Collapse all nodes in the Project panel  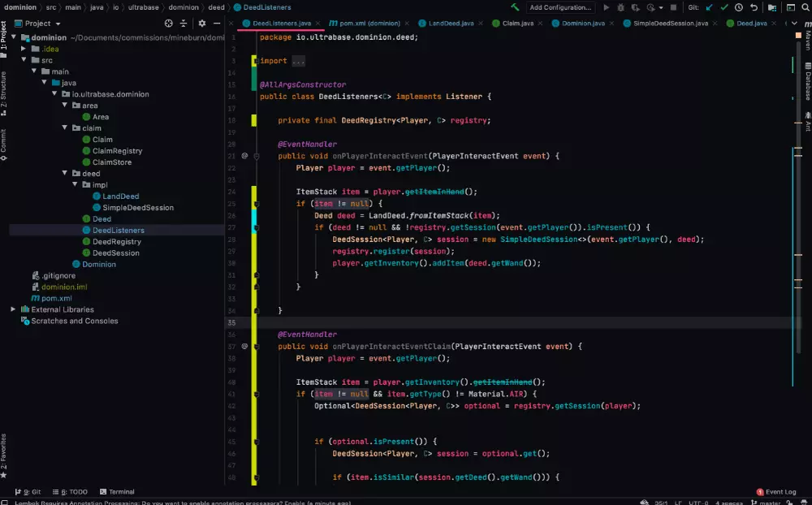[184, 24]
